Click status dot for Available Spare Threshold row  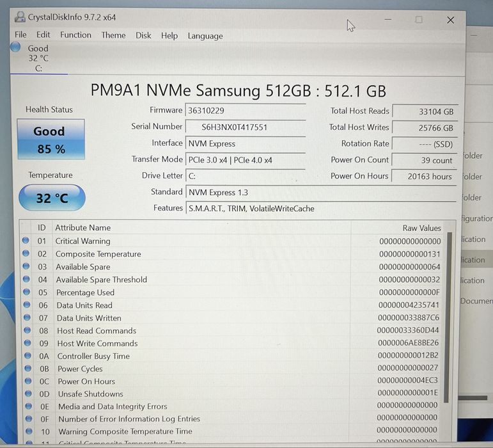26,279
